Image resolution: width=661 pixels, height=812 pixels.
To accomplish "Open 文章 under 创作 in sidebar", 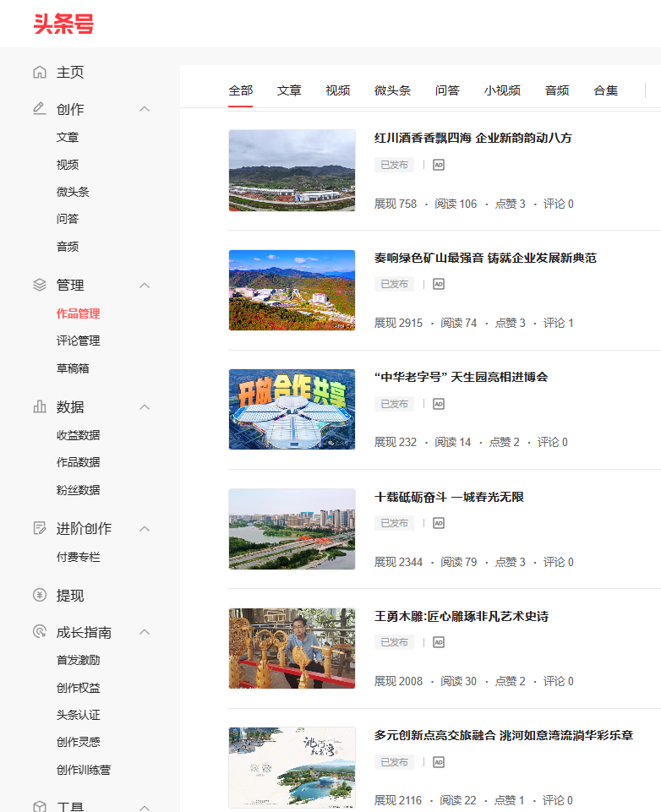I will pyautogui.click(x=68, y=137).
